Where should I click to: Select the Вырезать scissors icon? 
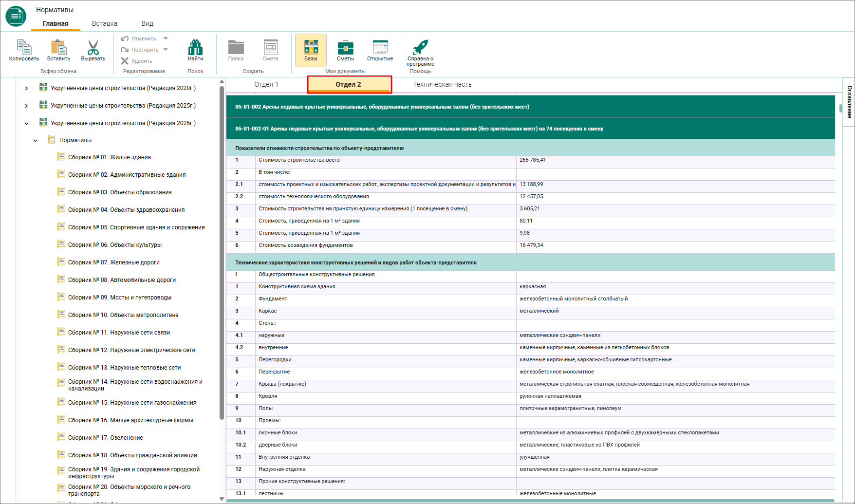click(x=93, y=47)
